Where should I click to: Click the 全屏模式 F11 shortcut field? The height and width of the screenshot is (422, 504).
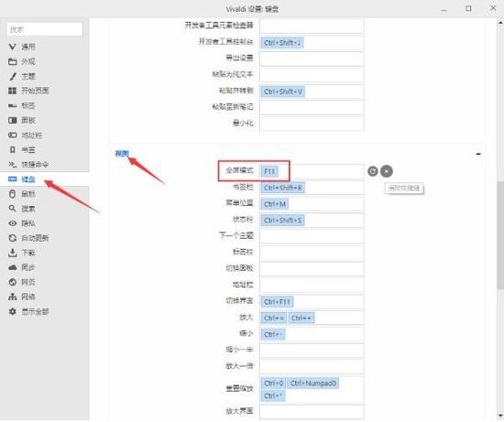[x=312, y=171]
